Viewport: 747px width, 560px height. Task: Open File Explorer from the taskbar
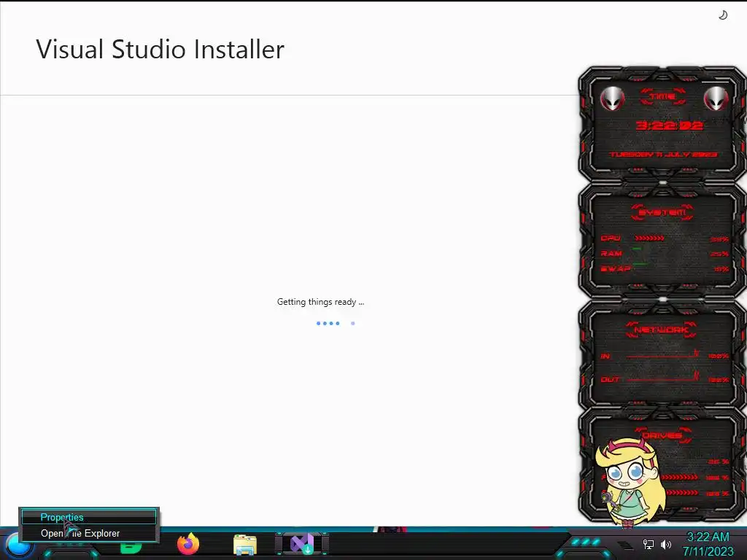(245, 545)
